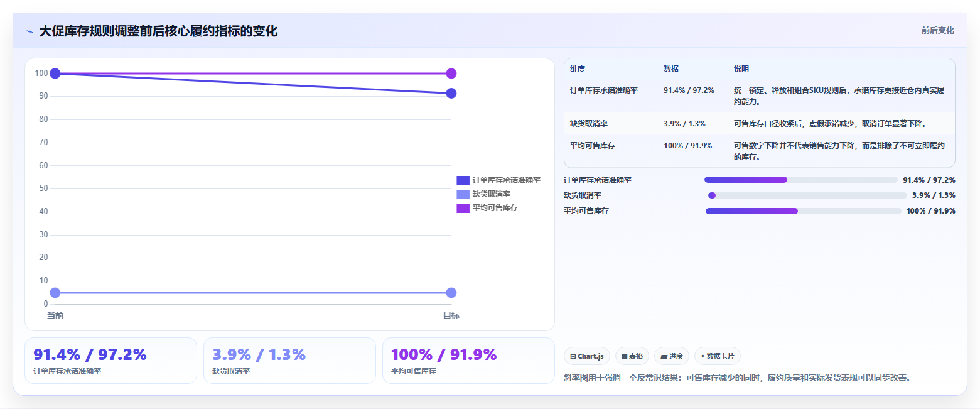Click the 目标 x-axis label

(x=451, y=315)
